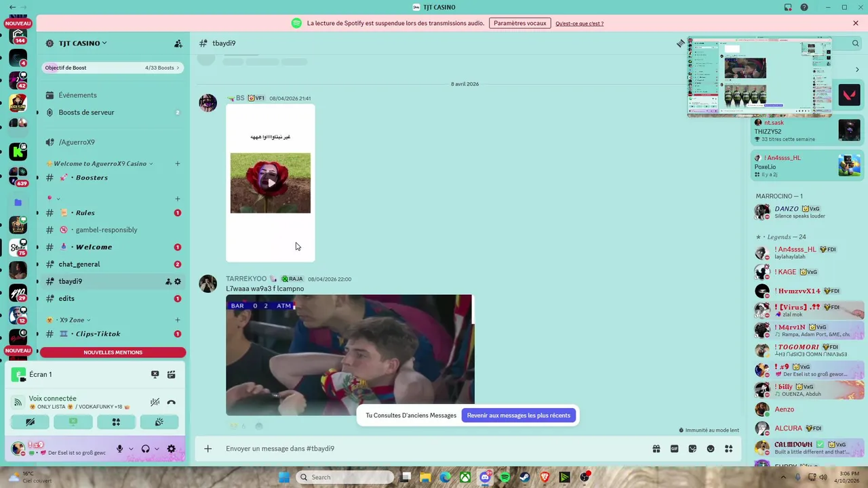Switch to chat_general channel

click(x=113, y=264)
